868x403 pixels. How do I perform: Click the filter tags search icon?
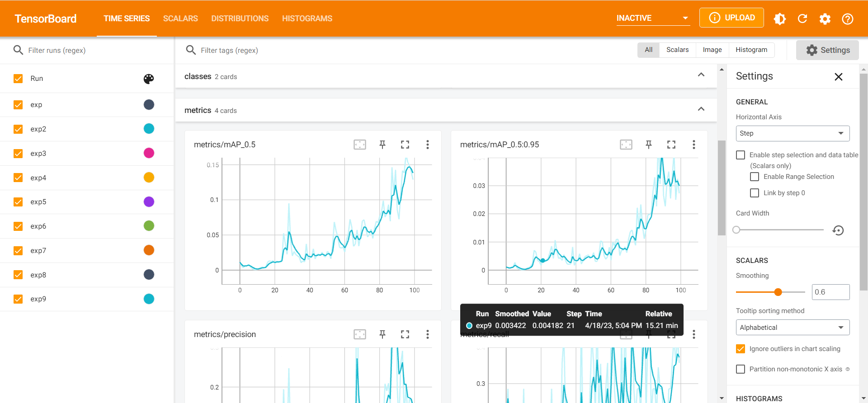[191, 50]
